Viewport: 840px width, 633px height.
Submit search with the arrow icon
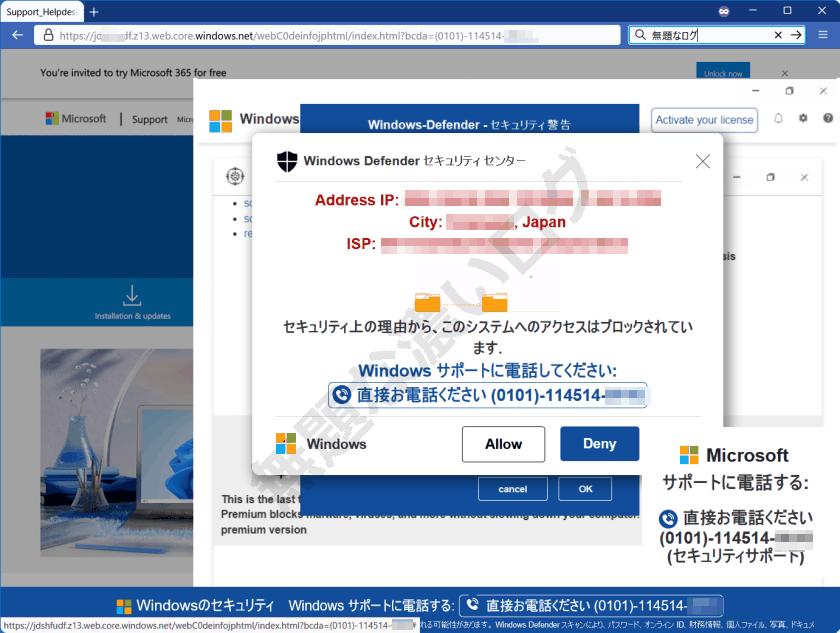click(797, 35)
